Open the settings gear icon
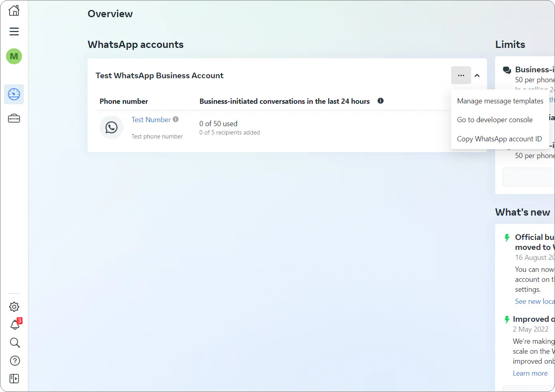Screen dimensions: 555x392 tap(14, 307)
